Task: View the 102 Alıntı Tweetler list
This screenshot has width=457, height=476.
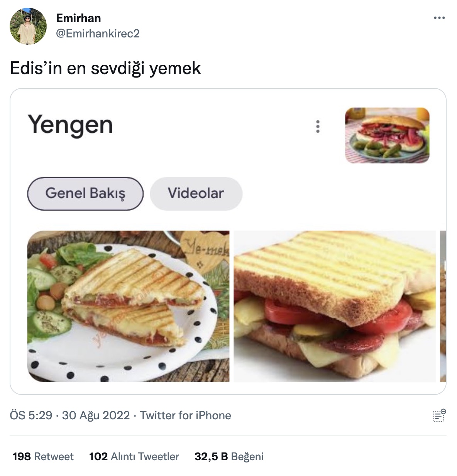Action: click(x=134, y=457)
